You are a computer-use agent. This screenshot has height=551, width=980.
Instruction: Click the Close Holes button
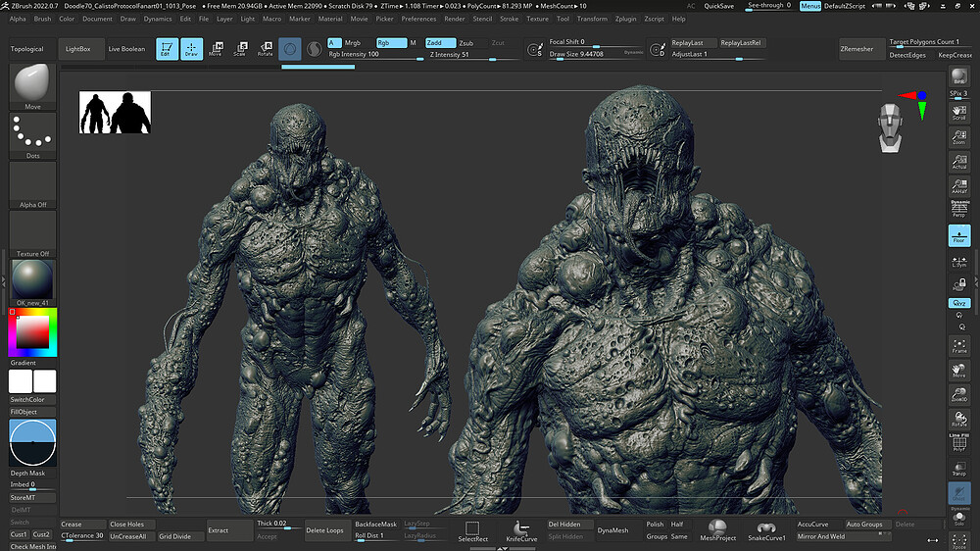pyautogui.click(x=131, y=525)
